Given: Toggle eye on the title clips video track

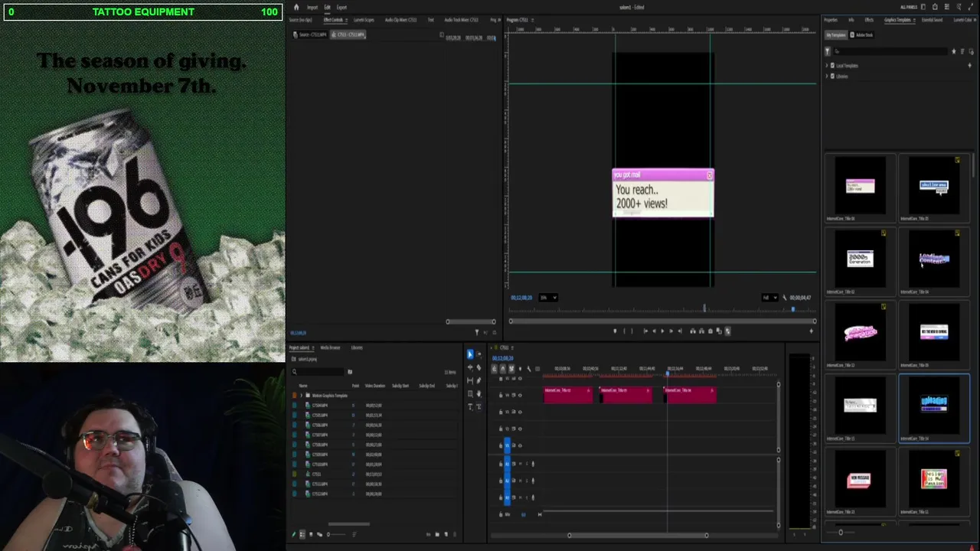Looking at the screenshot, I should (x=520, y=395).
